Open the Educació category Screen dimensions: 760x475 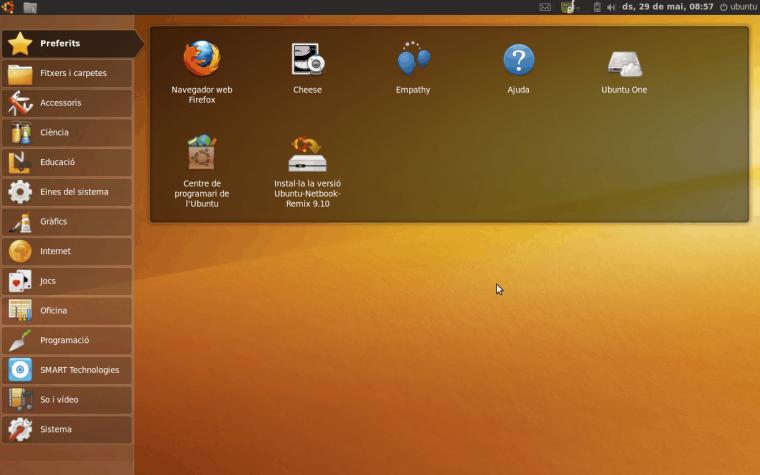(67, 162)
